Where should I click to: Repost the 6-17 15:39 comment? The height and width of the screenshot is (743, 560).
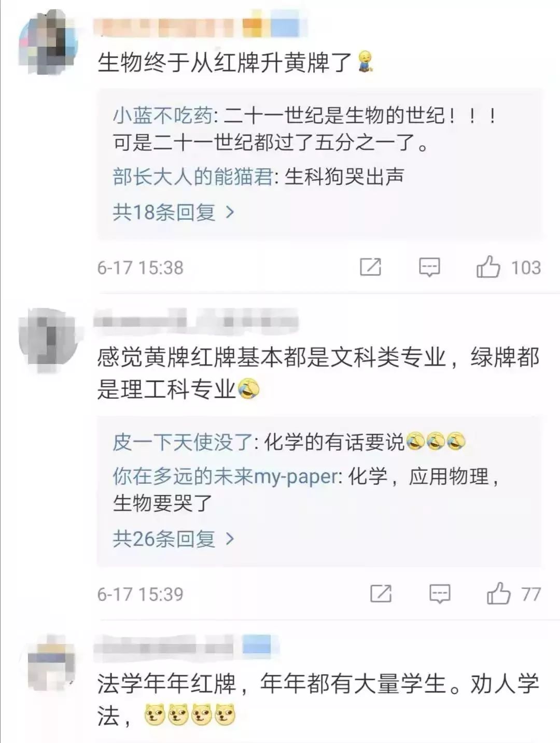coord(381,594)
